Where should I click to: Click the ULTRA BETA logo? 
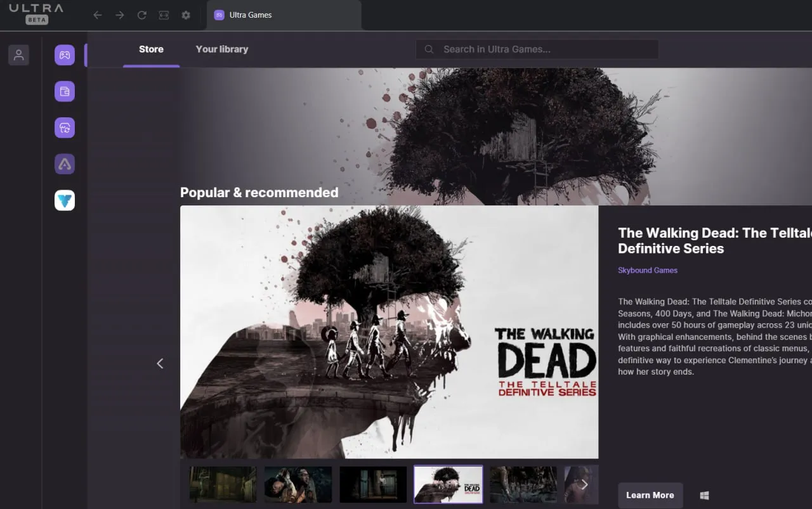36,14
